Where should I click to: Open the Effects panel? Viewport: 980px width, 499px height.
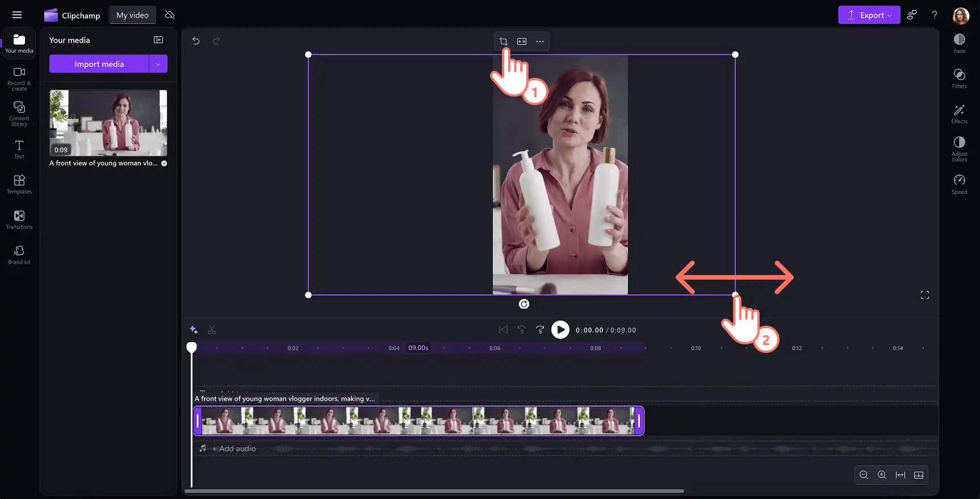click(x=959, y=114)
